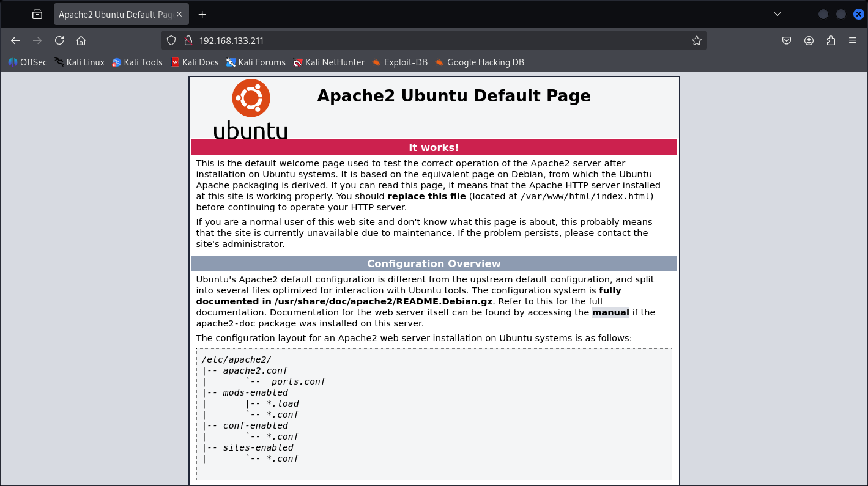The height and width of the screenshot is (486, 868).
Task: Click the /usr/share/doc/apache2/README.Debian.gz text
Action: (384, 301)
